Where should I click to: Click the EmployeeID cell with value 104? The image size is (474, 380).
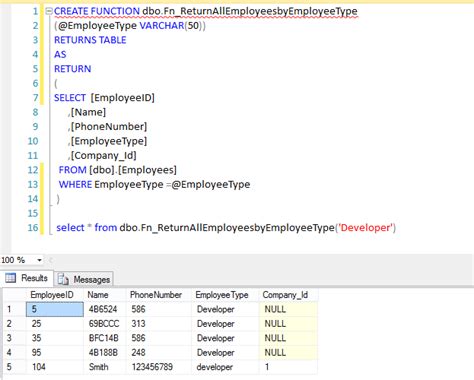[55, 367]
